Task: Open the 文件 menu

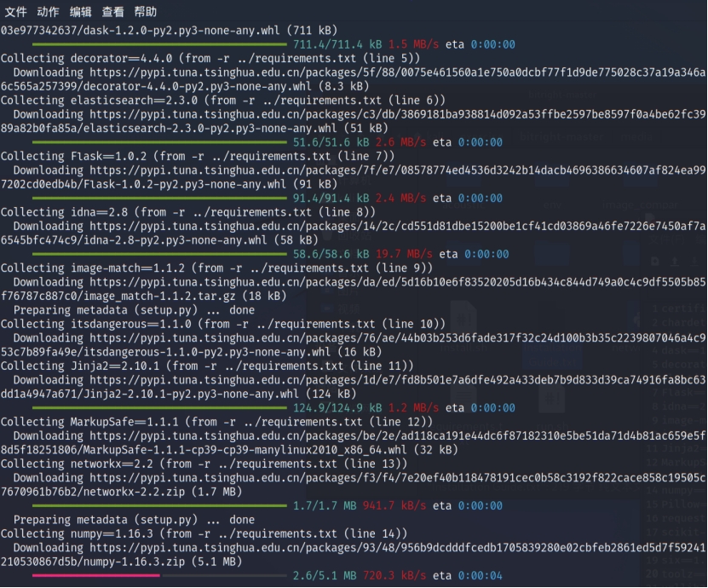Action: pyautogui.click(x=15, y=12)
